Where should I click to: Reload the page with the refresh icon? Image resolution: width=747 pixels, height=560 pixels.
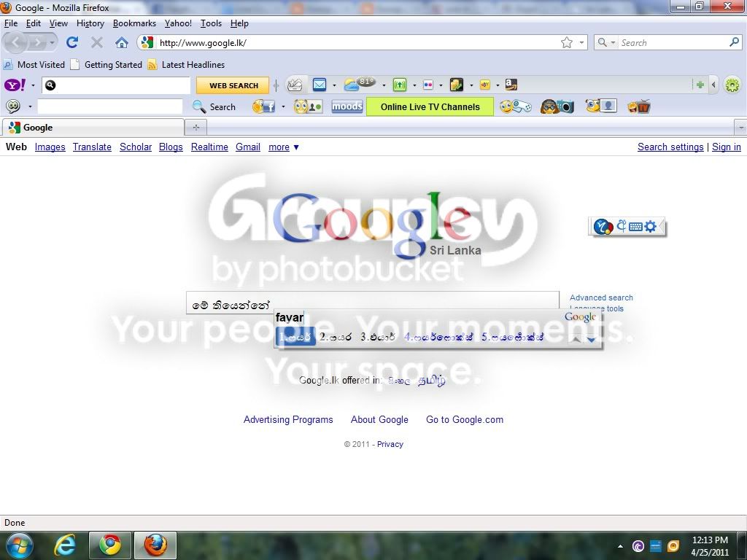point(72,42)
